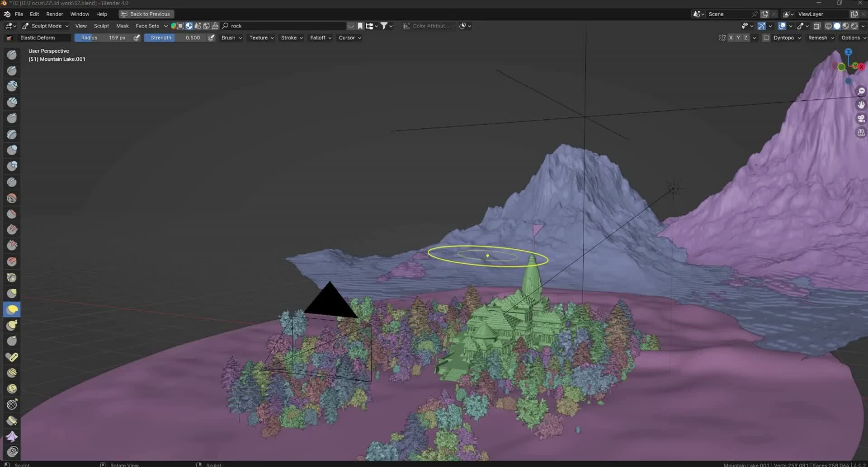Switch to rendered viewport shading
The height and width of the screenshot is (467, 868).
854,26
